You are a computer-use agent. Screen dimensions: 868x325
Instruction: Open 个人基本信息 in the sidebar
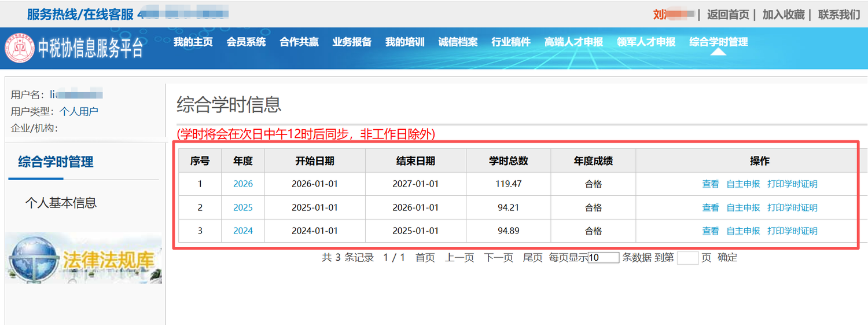click(61, 203)
